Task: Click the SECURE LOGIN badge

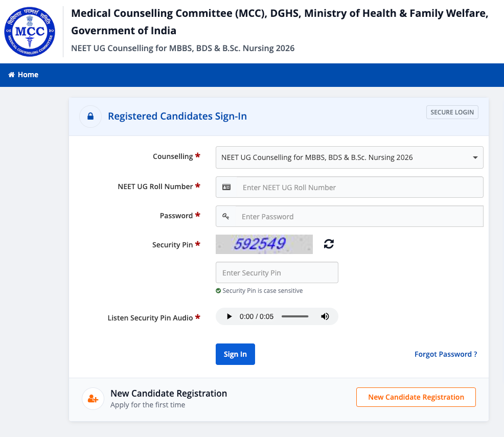Action: (452, 112)
